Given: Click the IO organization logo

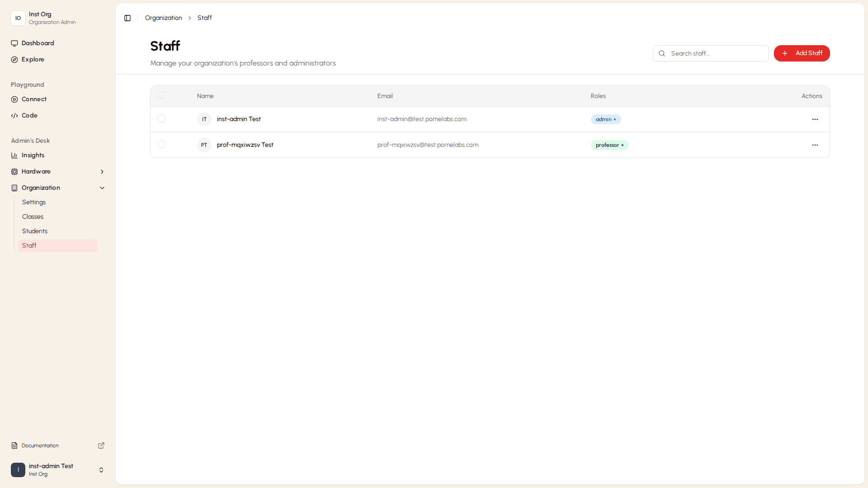Looking at the screenshot, I should tap(18, 18).
